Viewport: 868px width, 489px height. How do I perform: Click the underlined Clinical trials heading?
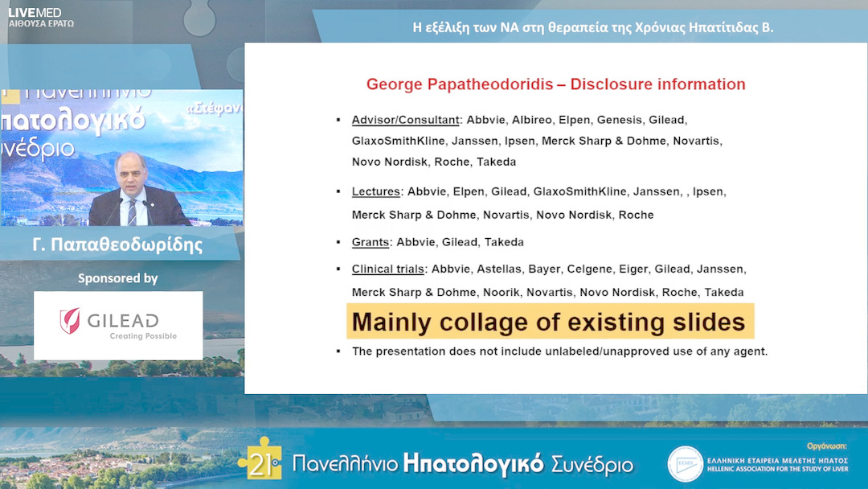point(388,269)
